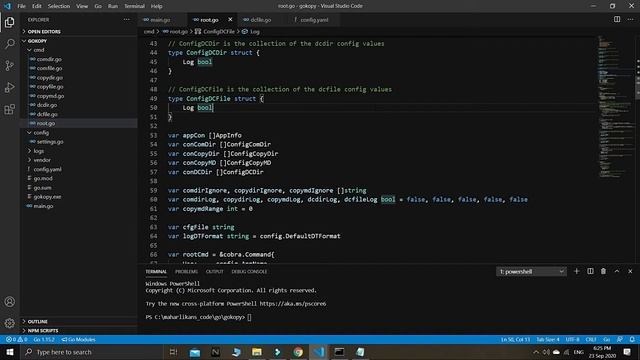
Task: Open the Explorer view in activity bar
Action: coord(10,22)
